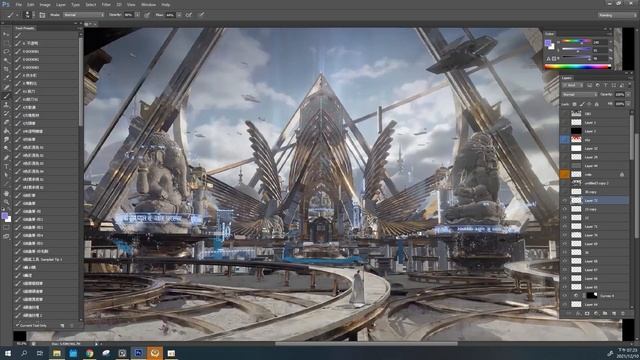Open the layer blend mode dropdown
Screen dimensions: 640x360
(580, 94)
